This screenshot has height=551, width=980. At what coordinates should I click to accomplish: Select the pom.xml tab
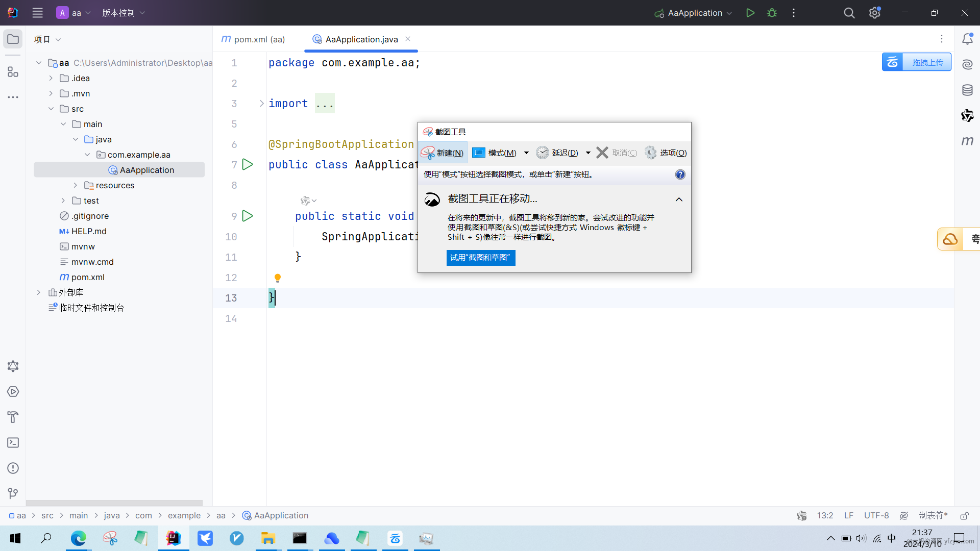point(259,39)
